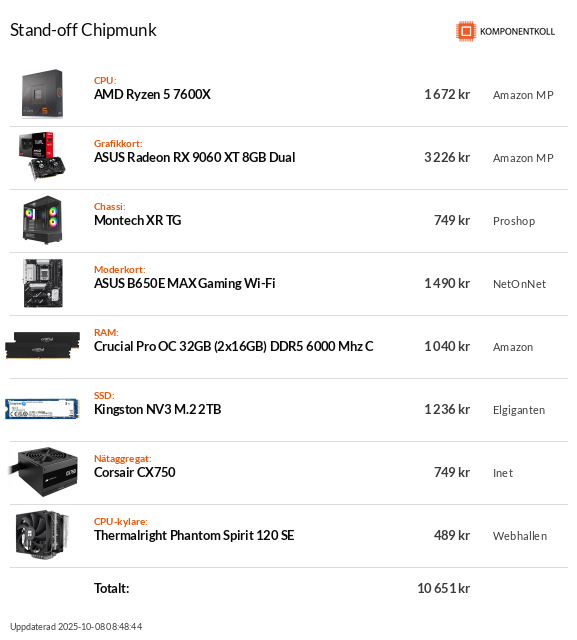
Task: Select the Corsair CX750 power supply image
Action: (x=43, y=472)
